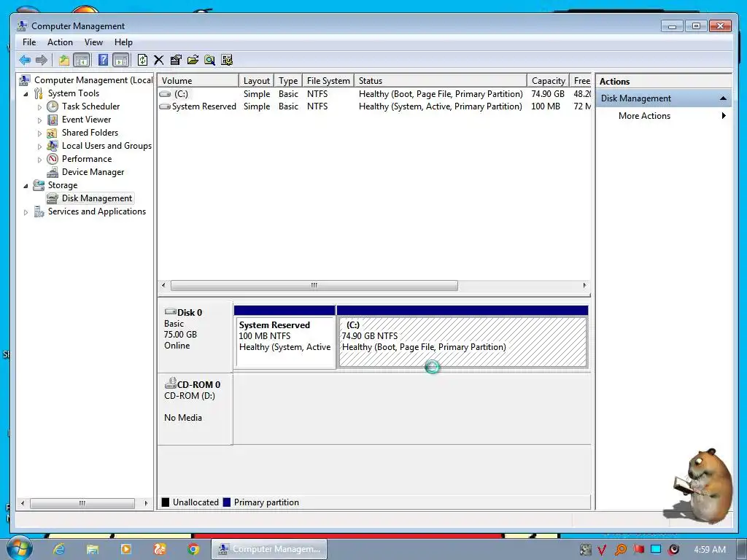Click the black X delete icon in toolbar
747x560 pixels.
point(158,60)
